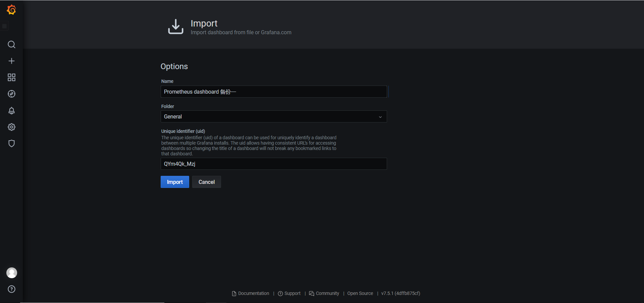
Task: Click the "Import dashboard from file or Grafana.com" subtitle
Action: coord(241,33)
